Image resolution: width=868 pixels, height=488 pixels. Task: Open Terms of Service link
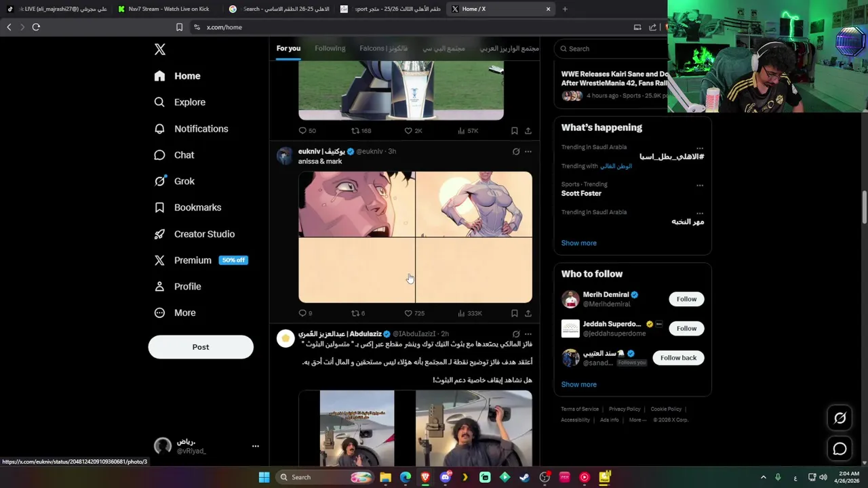[x=580, y=409]
